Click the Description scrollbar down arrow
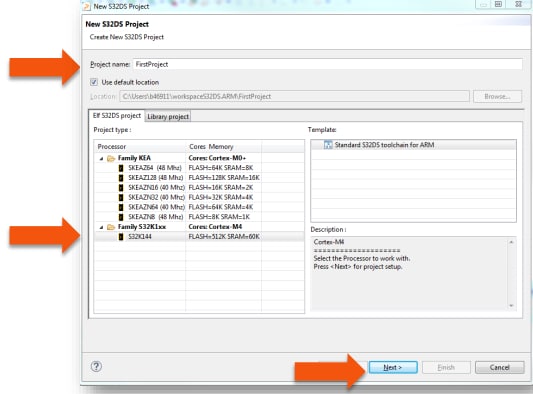533x394 pixels. (x=511, y=306)
